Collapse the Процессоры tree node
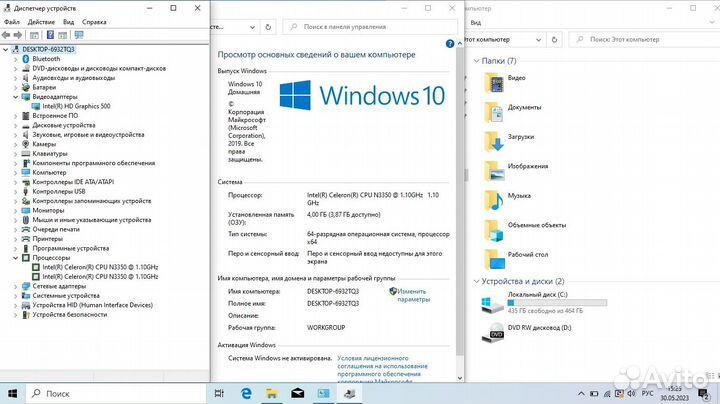The height and width of the screenshot is (404, 720). [x=14, y=258]
